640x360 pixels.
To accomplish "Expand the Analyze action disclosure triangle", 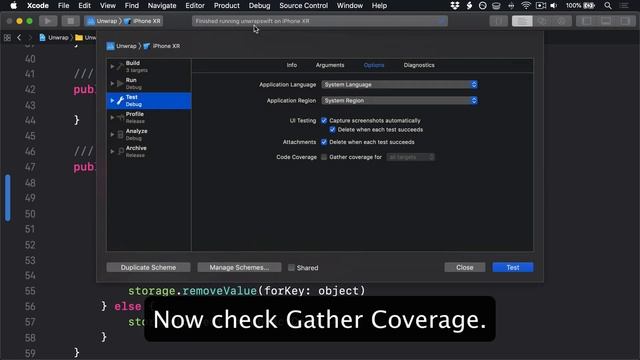I will pos(112,134).
